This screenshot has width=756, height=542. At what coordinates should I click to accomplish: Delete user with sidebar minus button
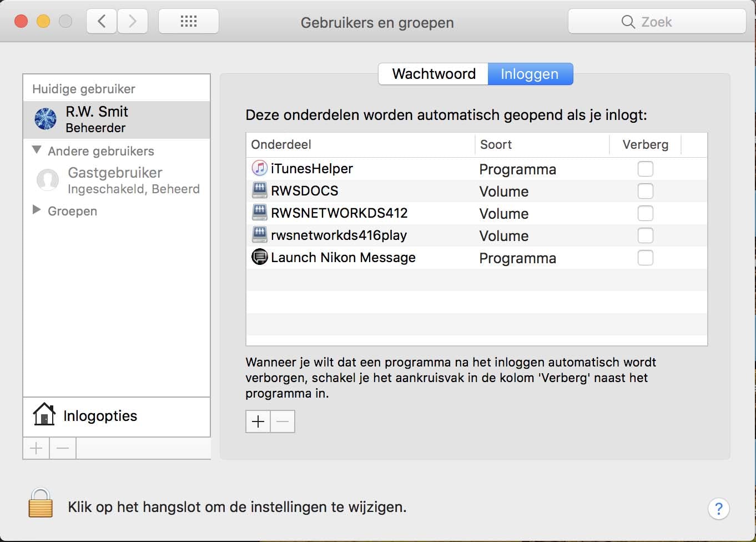pos(63,448)
